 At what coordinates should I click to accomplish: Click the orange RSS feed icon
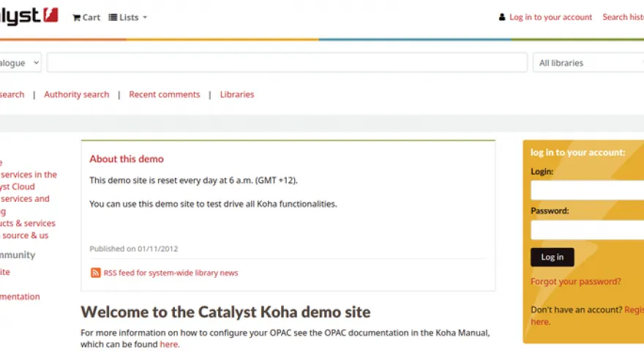pos(95,273)
